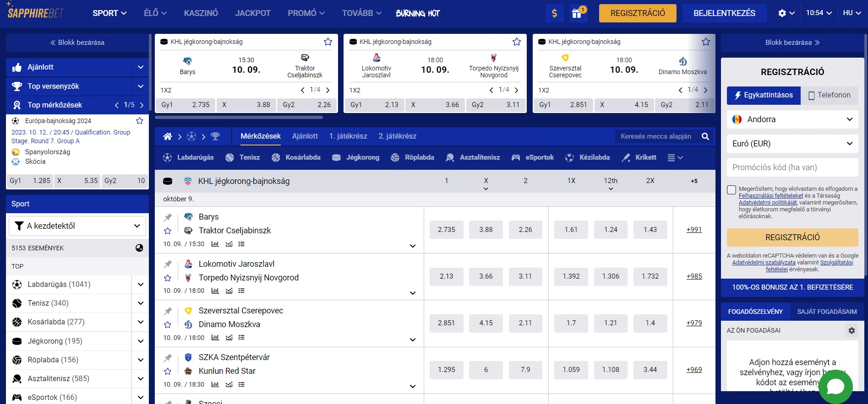This screenshot has width=868, height=404.
Task: Expand the Ajánlott section
Action: (x=140, y=67)
